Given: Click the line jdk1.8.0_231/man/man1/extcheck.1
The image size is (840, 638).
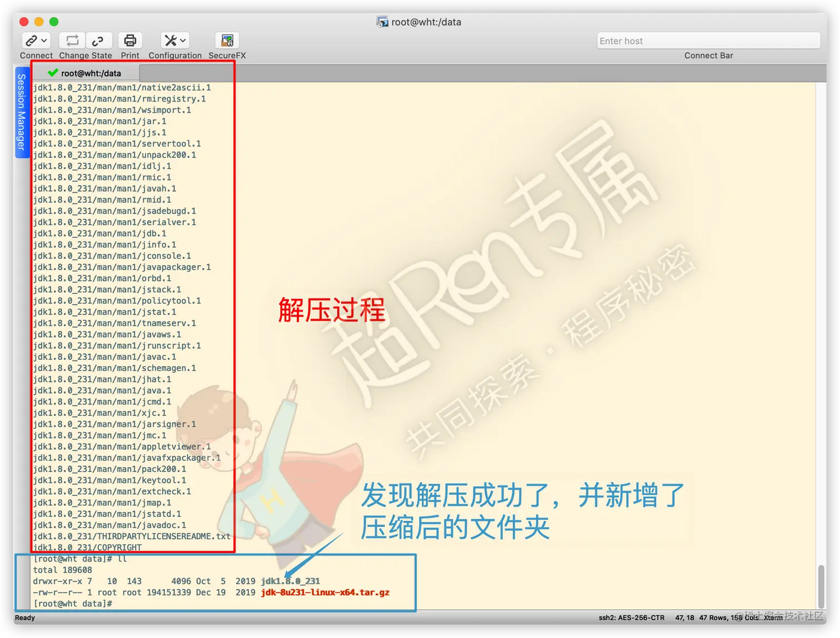Looking at the screenshot, I should [x=112, y=491].
